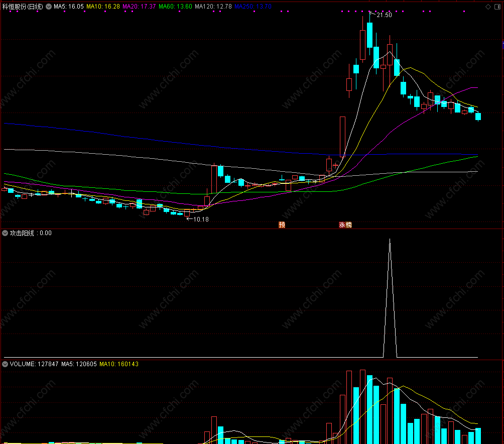This screenshot has width=504, height=444.
Task: Click the MA120 value label
Action: click(213, 7)
